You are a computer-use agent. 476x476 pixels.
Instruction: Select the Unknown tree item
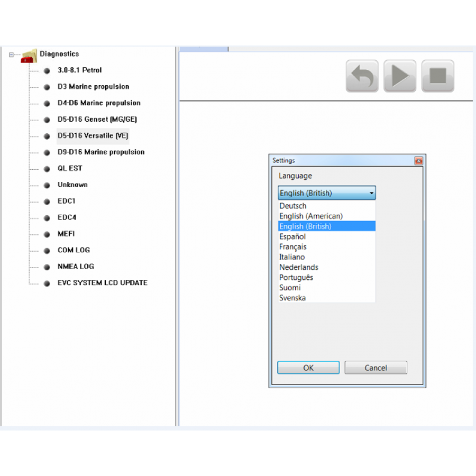click(72, 185)
